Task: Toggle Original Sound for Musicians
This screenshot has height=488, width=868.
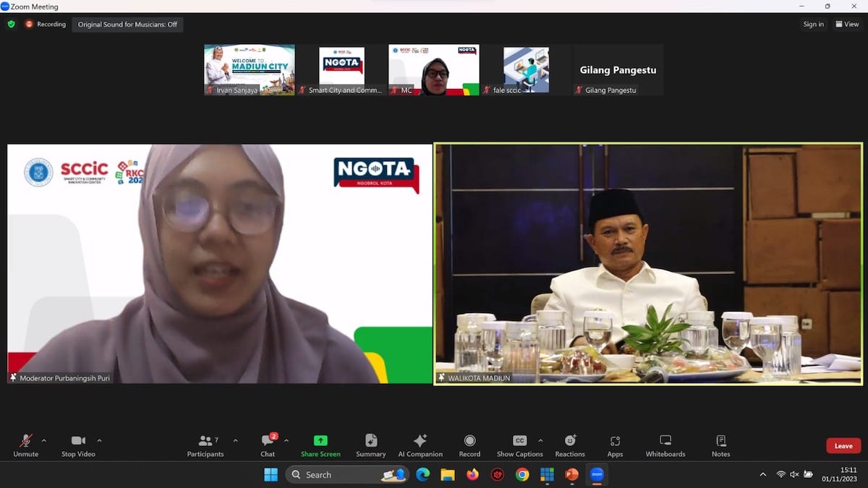Action: pyautogui.click(x=127, y=24)
